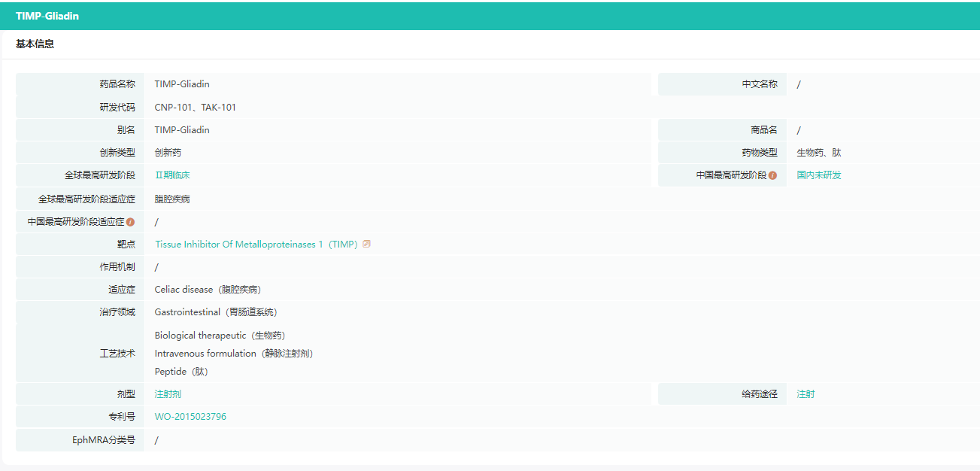Click 药物类型 label
Image resolution: width=980 pixels, height=471 pixels.
click(760, 153)
